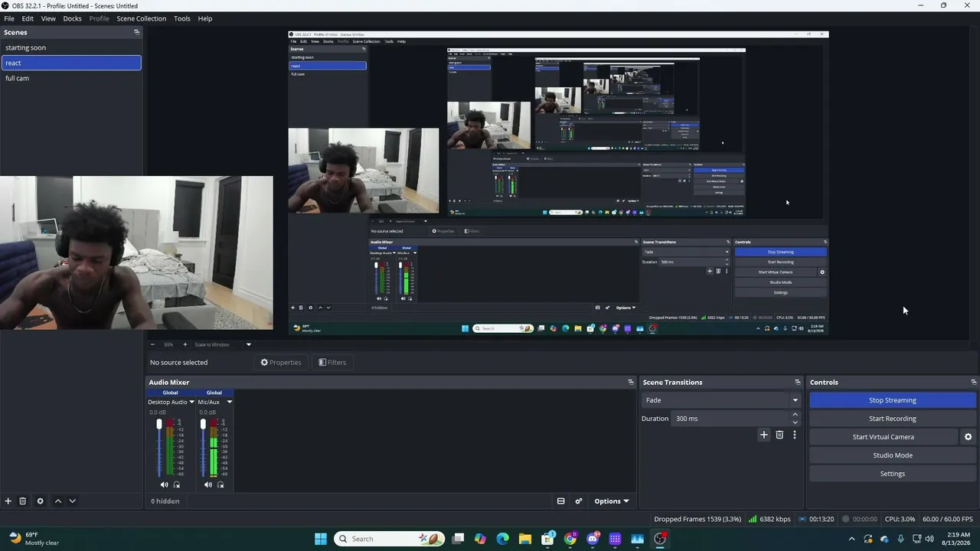Open File Explorer from taskbar
980x551 pixels.
pyautogui.click(x=525, y=539)
